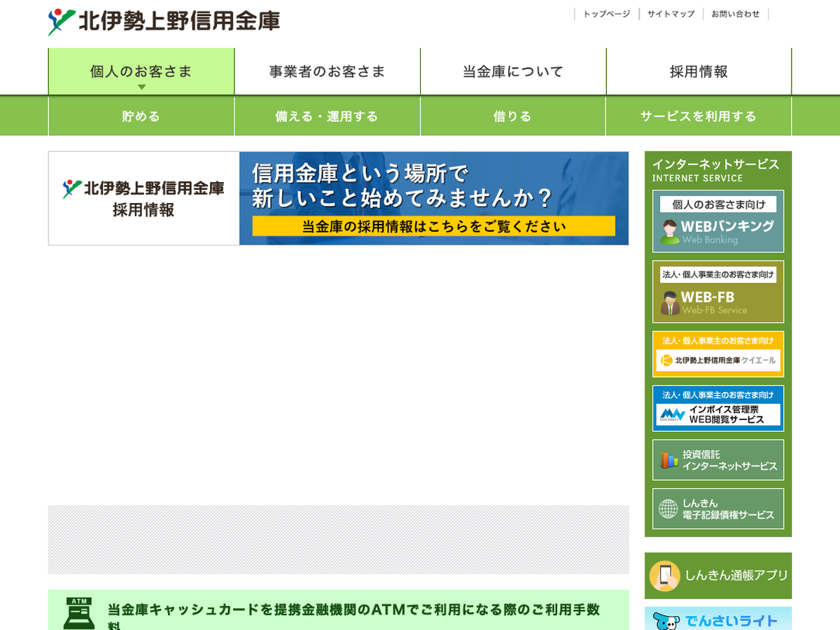Click the ATM machine icon in notice

click(x=78, y=613)
